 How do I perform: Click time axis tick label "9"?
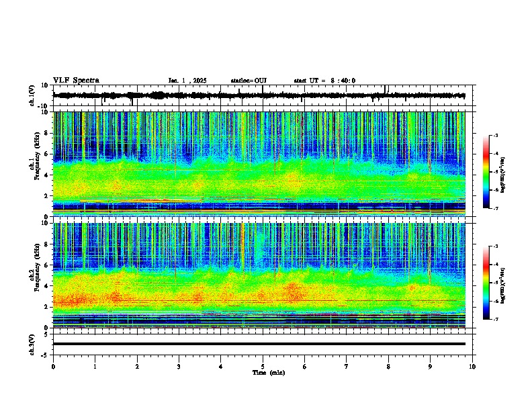430,367
